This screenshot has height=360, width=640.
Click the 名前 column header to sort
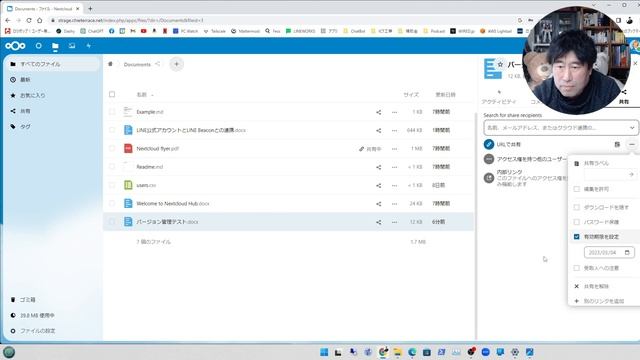[x=142, y=95]
